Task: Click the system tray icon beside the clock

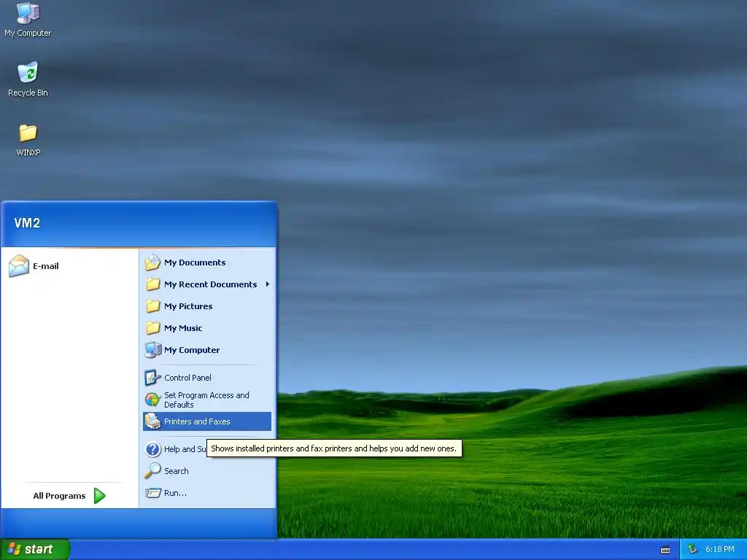Action: [693, 550]
